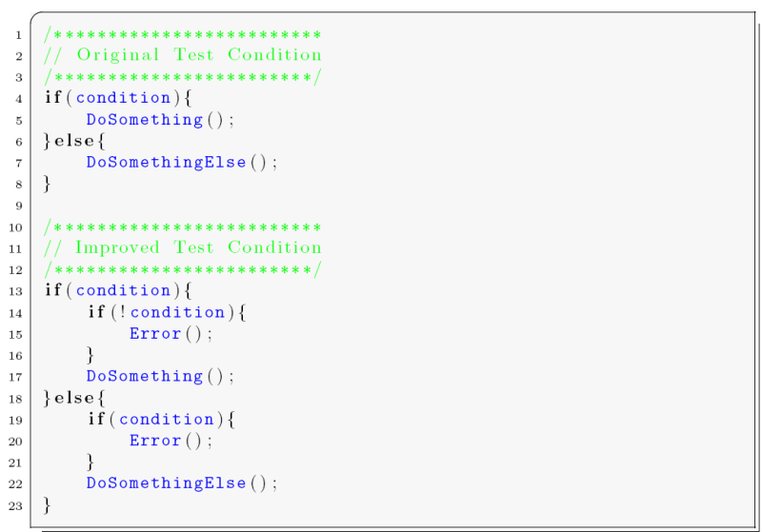Click the 'if' keyword on line 13
This screenshot has height=532, width=762.
53,289
